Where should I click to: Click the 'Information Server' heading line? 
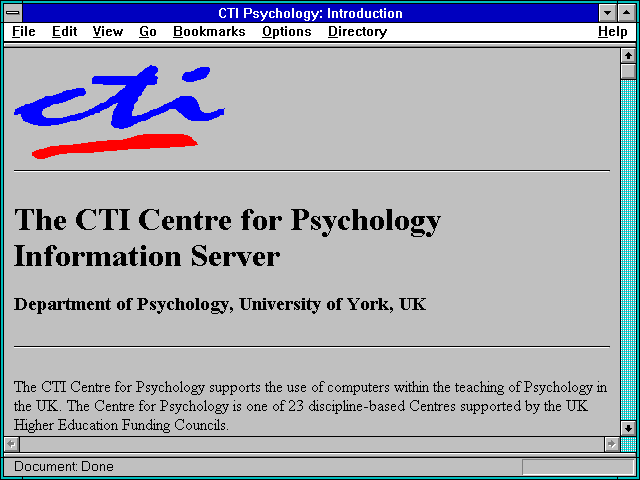147,257
